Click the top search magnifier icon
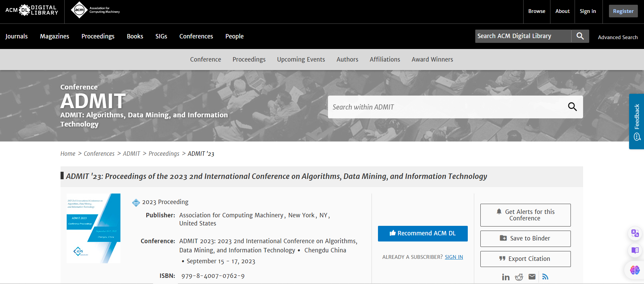The height and width of the screenshot is (284, 644). (x=580, y=36)
